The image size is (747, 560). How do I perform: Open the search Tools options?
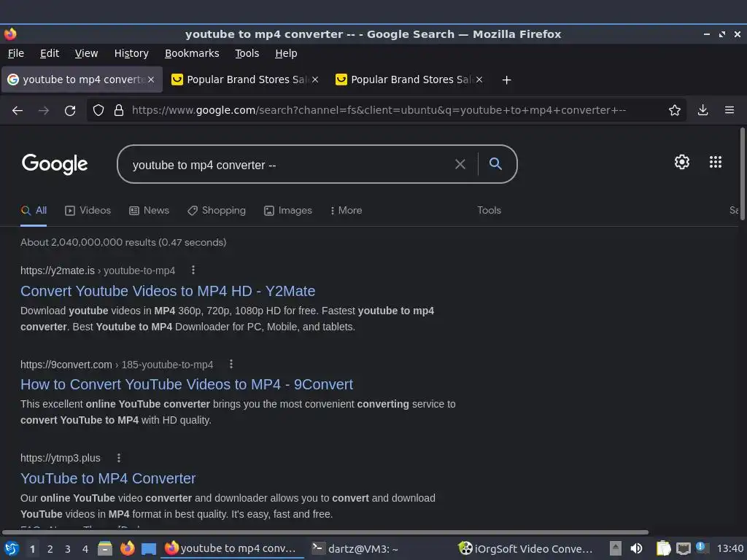pos(489,211)
